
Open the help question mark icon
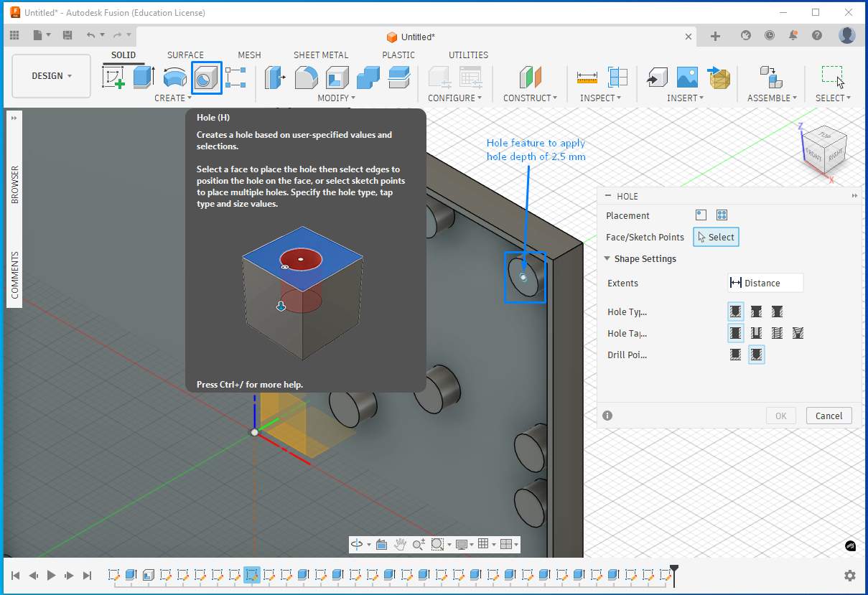click(817, 35)
